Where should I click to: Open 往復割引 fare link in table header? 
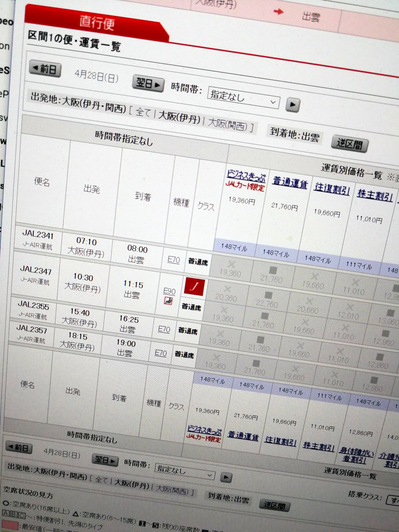(332, 189)
